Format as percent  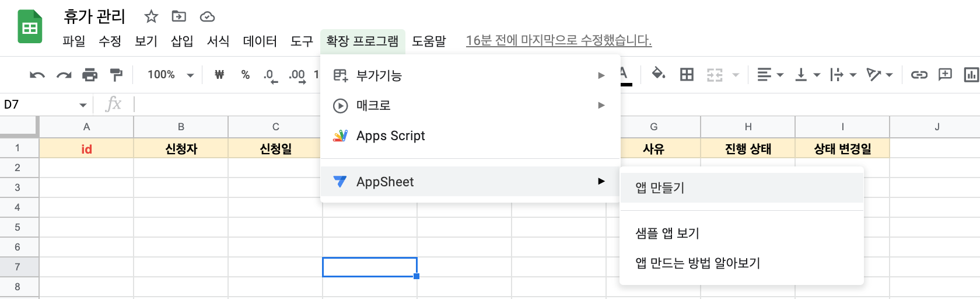coord(246,75)
